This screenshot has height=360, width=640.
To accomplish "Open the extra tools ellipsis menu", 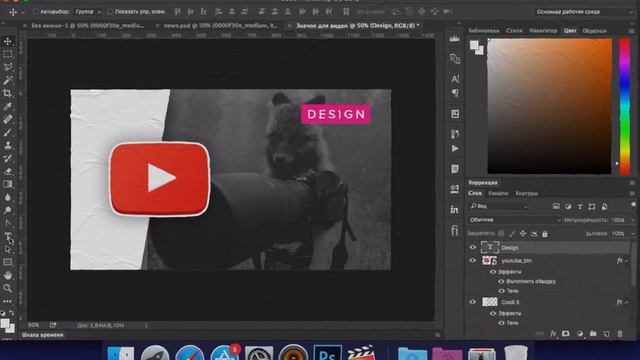I will 7,301.
